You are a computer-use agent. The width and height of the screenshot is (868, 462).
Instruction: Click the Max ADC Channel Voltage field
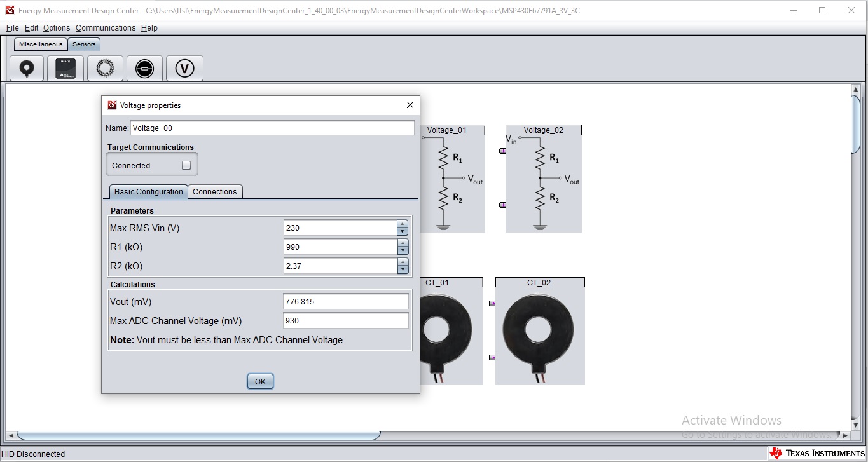(346, 320)
